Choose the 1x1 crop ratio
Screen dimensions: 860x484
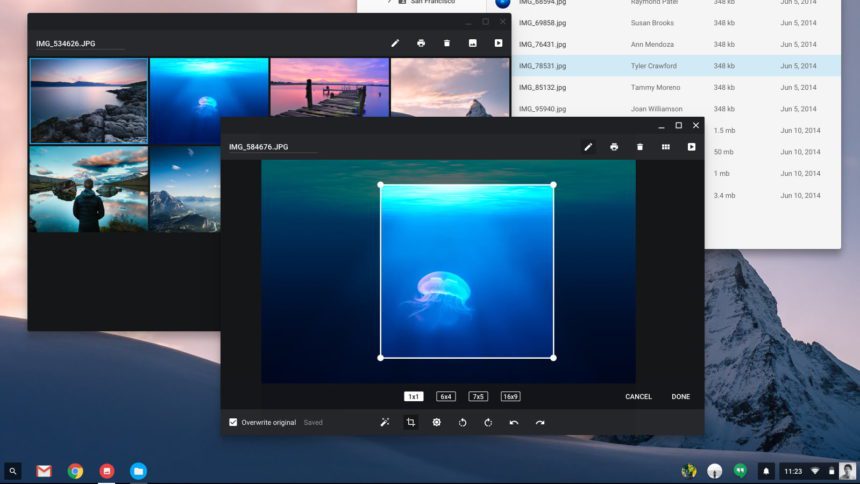click(x=414, y=396)
